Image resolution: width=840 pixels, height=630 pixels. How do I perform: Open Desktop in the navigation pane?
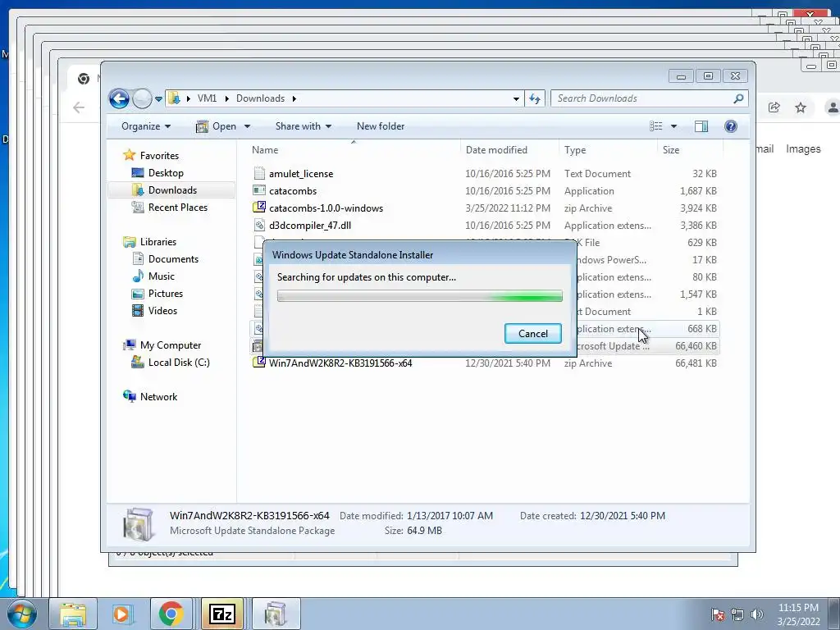click(166, 173)
